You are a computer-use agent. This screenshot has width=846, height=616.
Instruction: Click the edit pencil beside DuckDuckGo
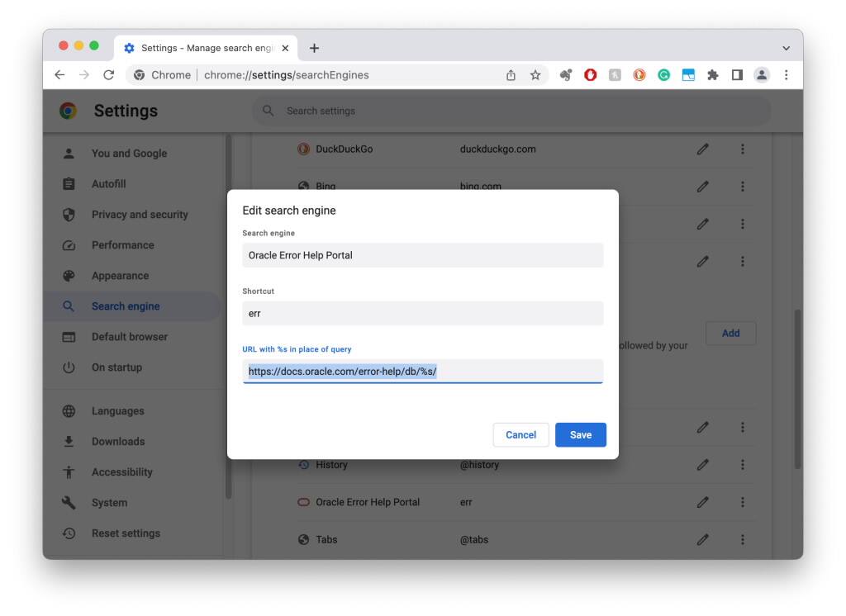[x=703, y=149]
